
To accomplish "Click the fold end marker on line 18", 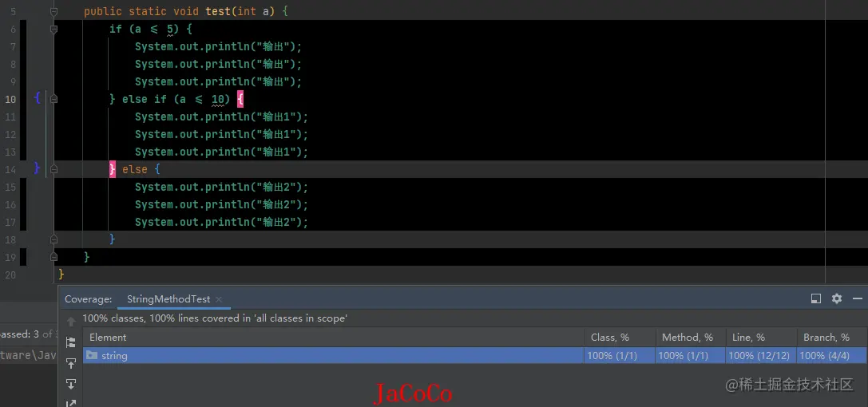I will click(54, 239).
